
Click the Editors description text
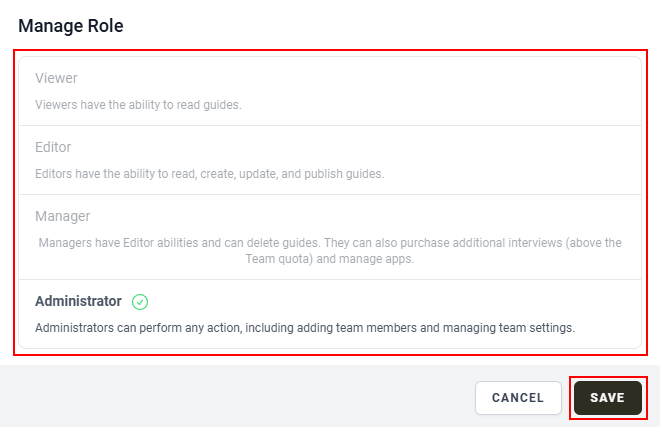(x=210, y=174)
